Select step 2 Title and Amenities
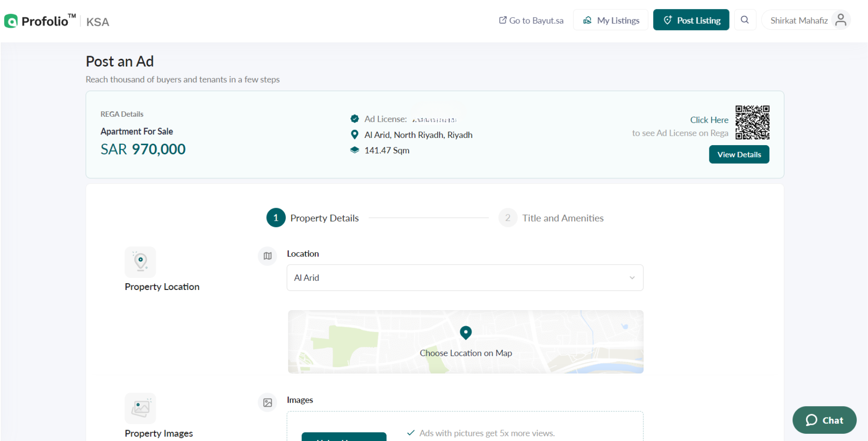This screenshot has width=868, height=441. [x=551, y=218]
